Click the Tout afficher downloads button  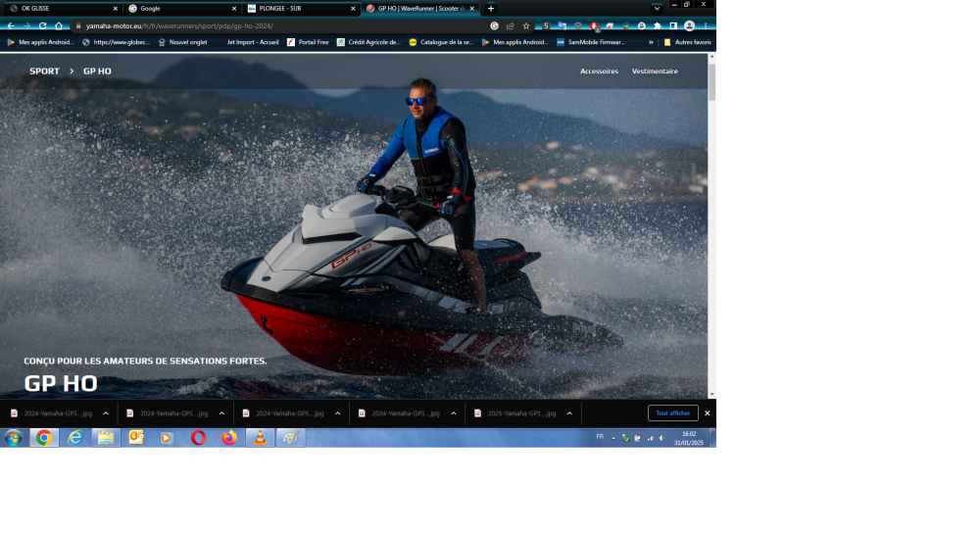pos(672,413)
